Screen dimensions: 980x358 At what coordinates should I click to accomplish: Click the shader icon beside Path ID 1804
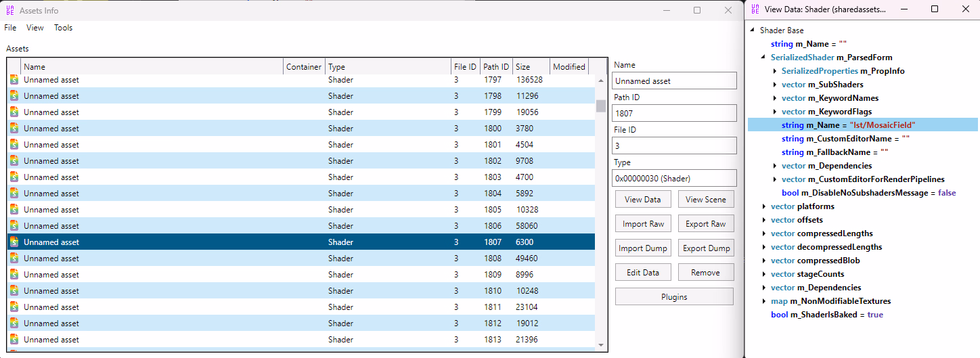[x=14, y=194]
